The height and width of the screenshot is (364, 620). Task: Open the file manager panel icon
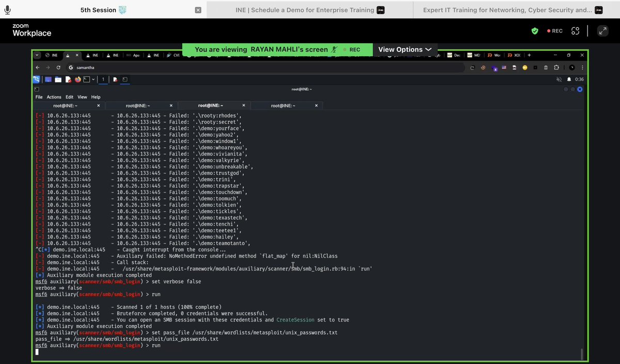tap(58, 80)
